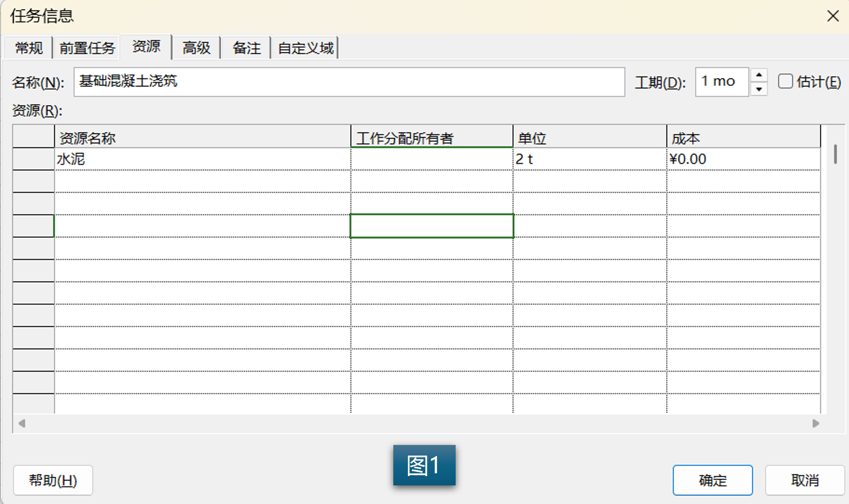Switch to the 备注 tab
This screenshot has height=504, width=849.
[x=246, y=48]
